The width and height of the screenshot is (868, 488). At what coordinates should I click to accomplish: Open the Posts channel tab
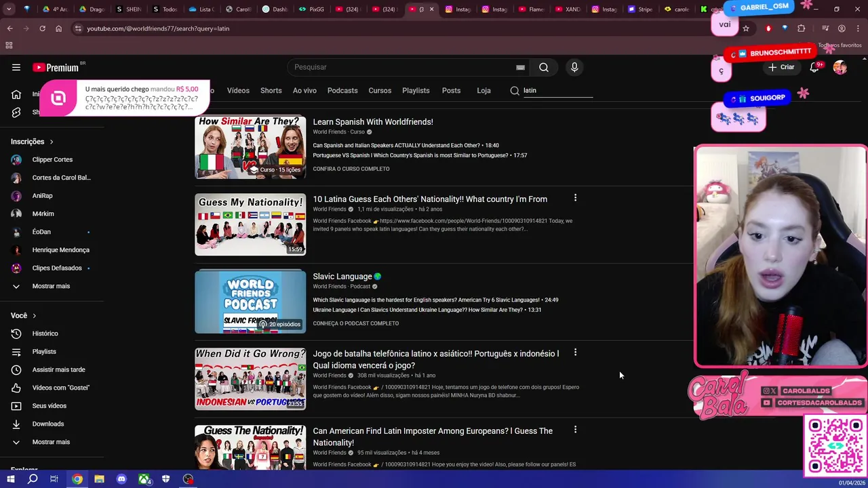coord(451,90)
